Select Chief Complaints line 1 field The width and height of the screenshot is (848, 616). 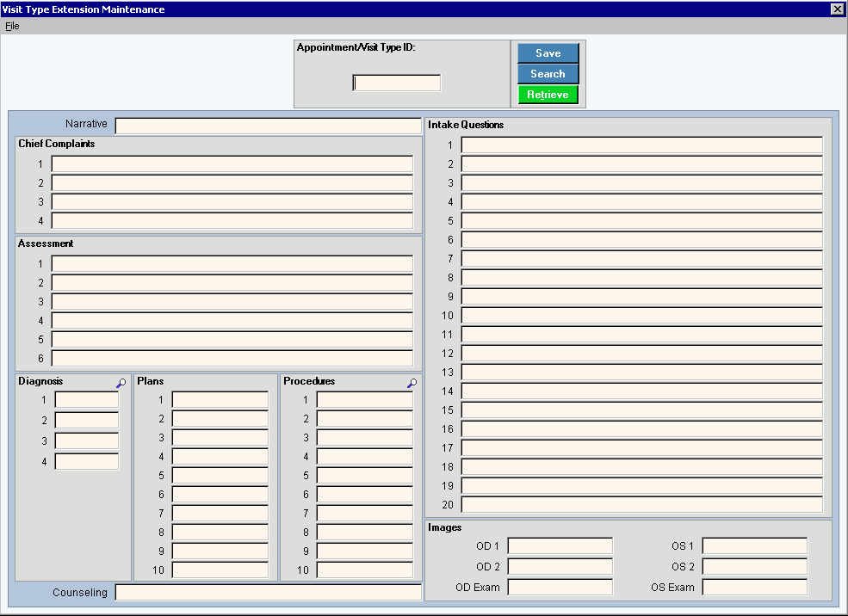click(x=232, y=163)
